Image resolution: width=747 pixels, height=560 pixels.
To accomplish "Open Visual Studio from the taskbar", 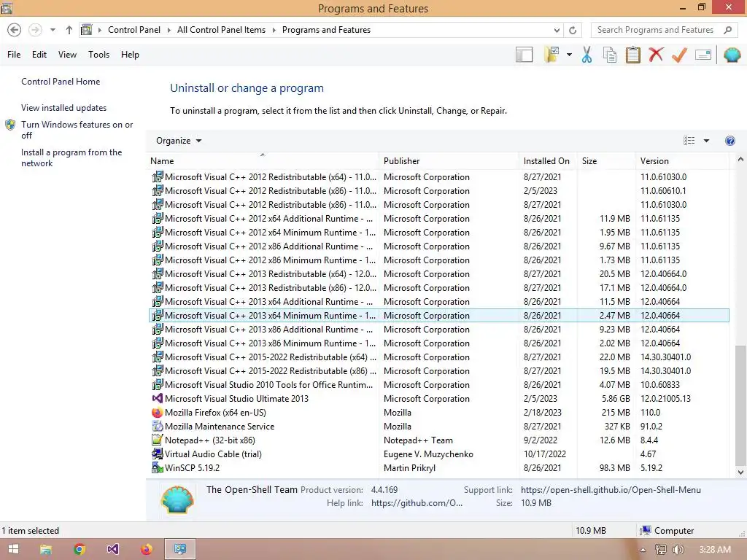I will pyautogui.click(x=113, y=549).
